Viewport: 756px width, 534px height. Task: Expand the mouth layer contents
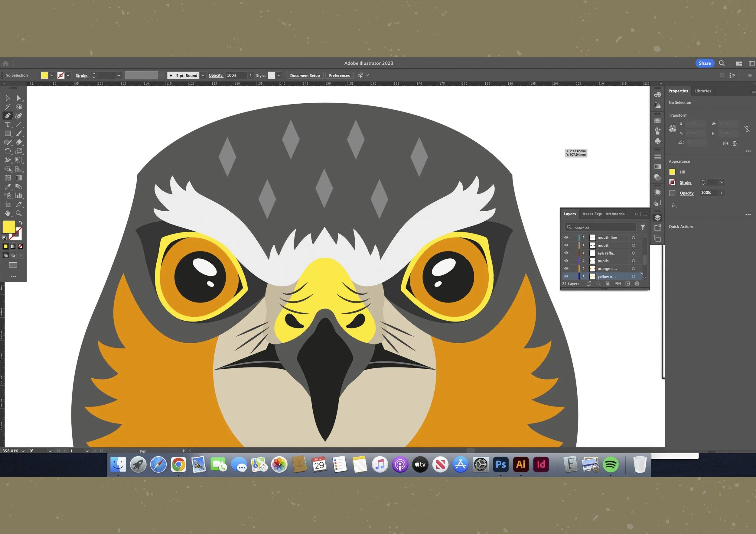tap(583, 245)
